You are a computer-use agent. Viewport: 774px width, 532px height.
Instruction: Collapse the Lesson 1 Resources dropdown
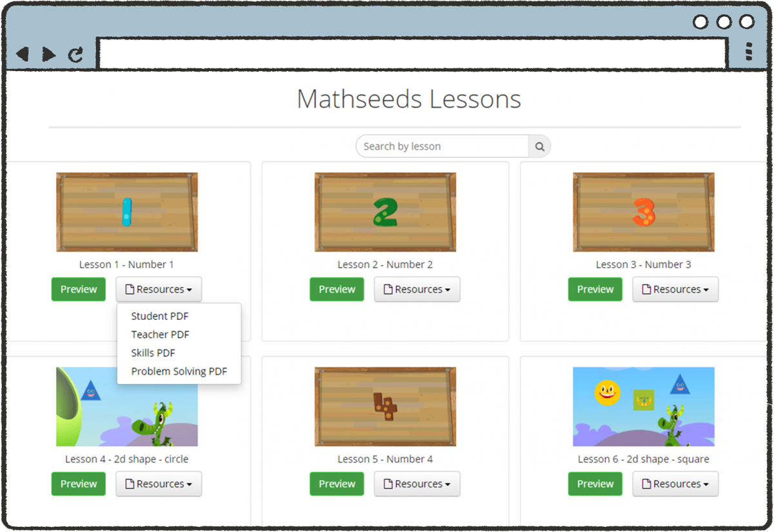pos(159,290)
